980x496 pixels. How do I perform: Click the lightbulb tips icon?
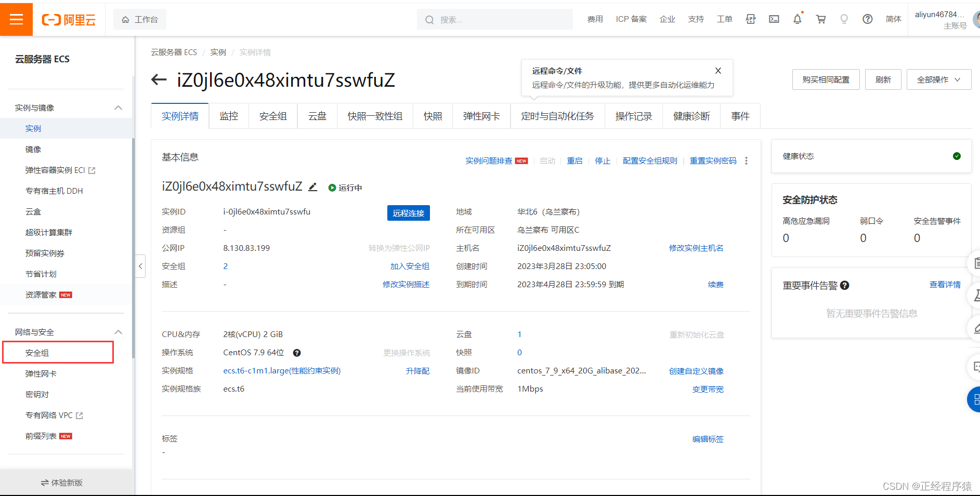coord(844,19)
